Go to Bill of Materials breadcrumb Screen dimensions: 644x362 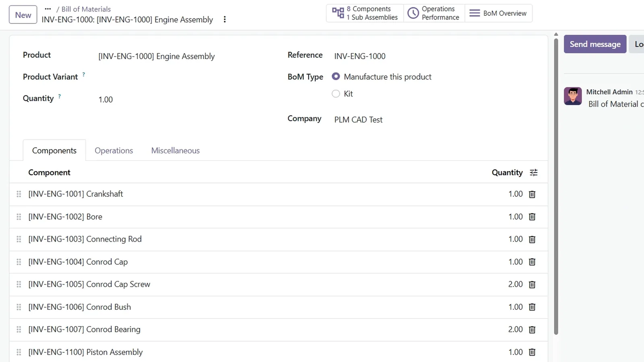tap(86, 9)
